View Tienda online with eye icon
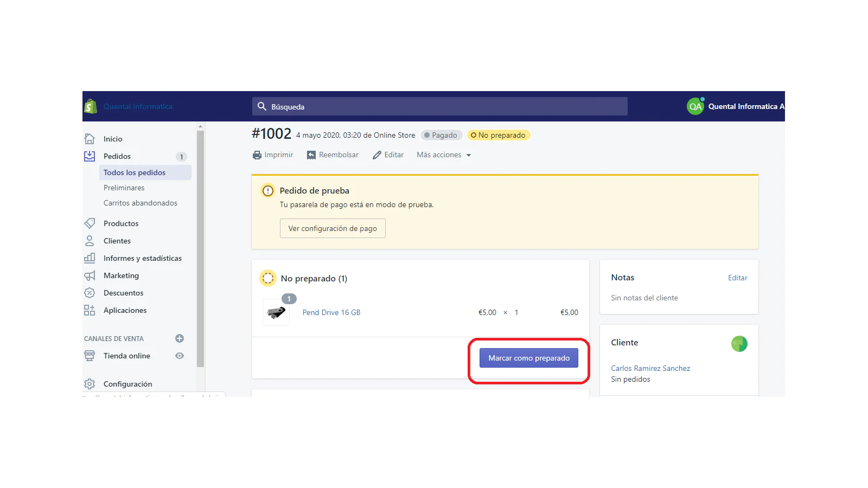 point(180,356)
